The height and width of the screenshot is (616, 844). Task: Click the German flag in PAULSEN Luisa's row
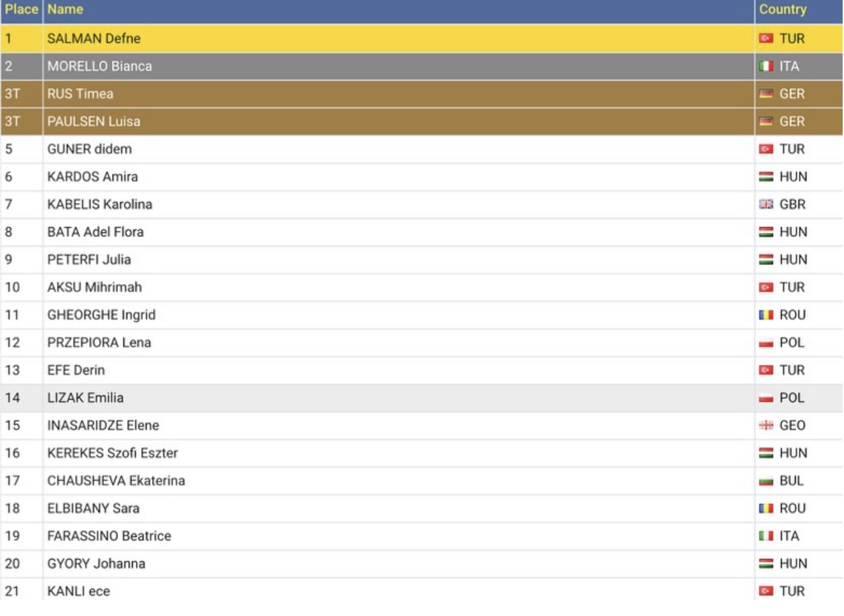[766, 122]
